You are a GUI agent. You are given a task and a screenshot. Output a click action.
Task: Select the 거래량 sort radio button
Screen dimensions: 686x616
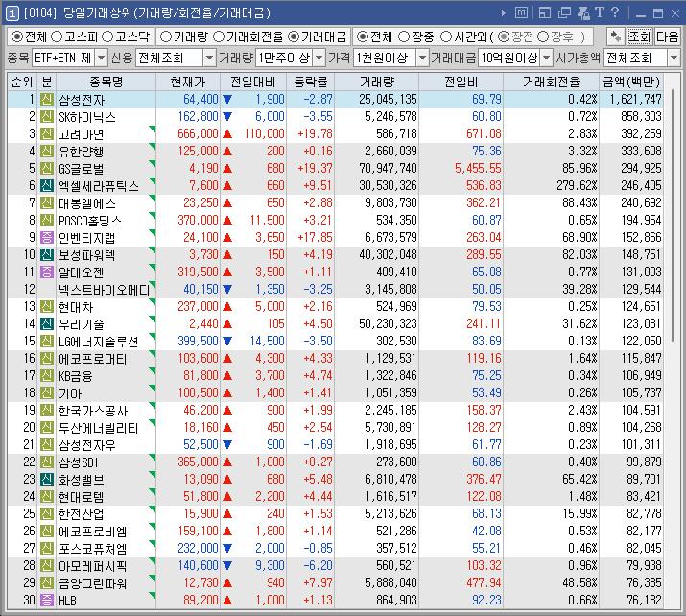tap(166, 36)
